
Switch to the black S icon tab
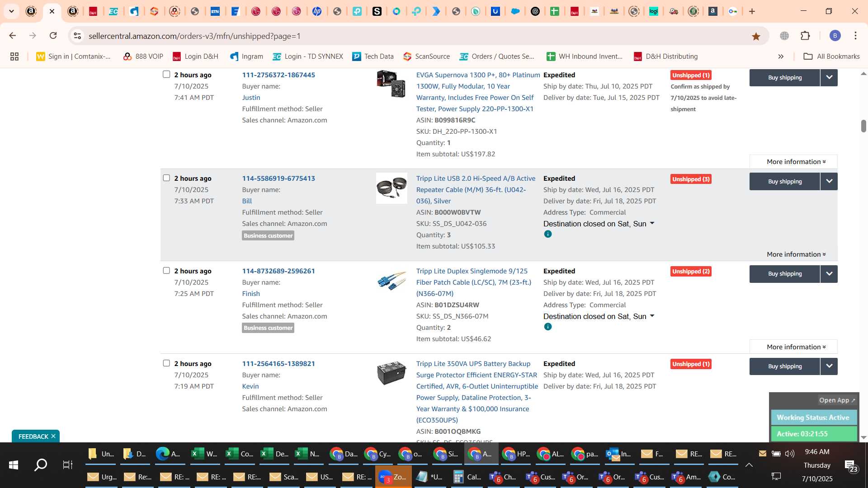click(x=377, y=11)
